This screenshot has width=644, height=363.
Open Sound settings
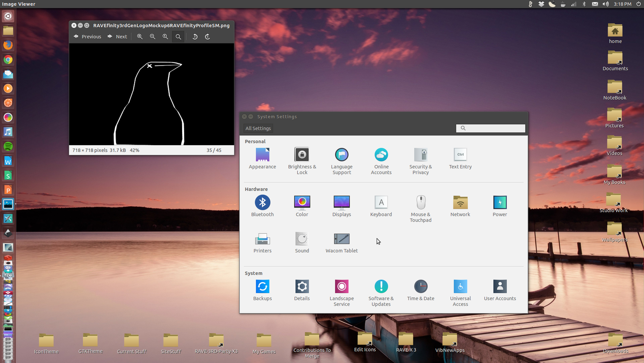(x=302, y=239)
